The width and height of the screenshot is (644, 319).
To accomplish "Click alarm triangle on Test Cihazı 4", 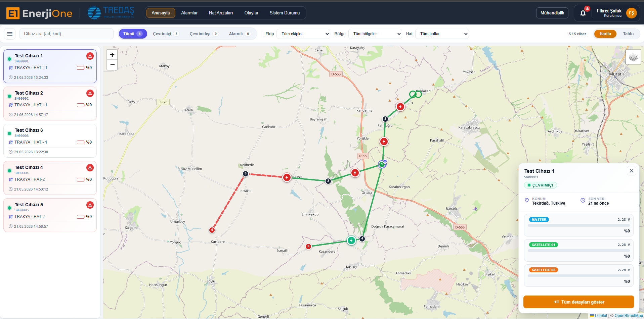I will point(90,168).
